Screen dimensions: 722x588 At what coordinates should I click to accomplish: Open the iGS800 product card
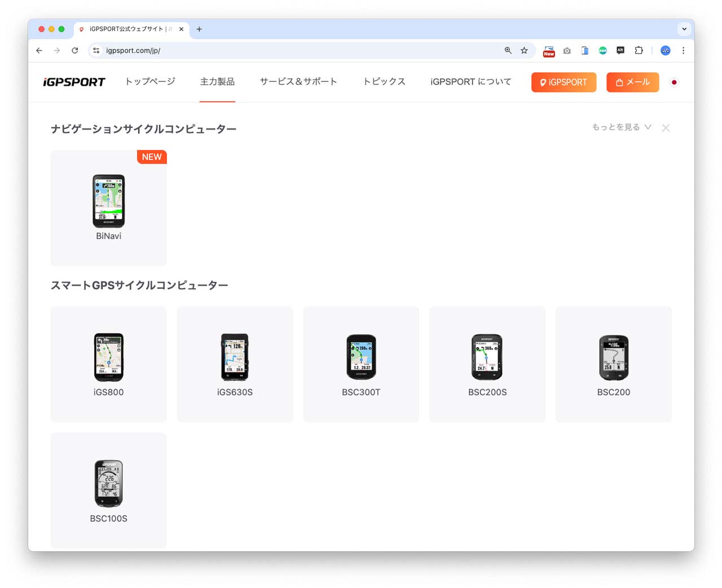click(x=109, y=364)
